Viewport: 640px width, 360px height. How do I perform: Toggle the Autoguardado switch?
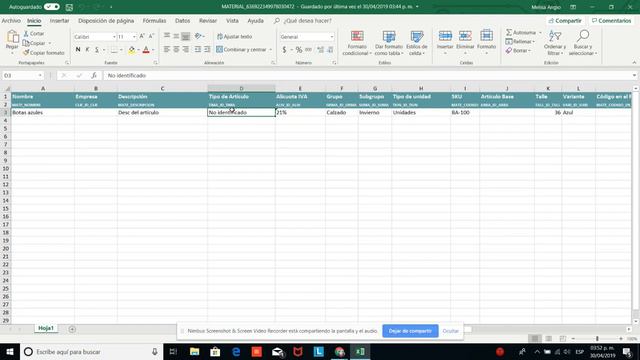point(52,7)
